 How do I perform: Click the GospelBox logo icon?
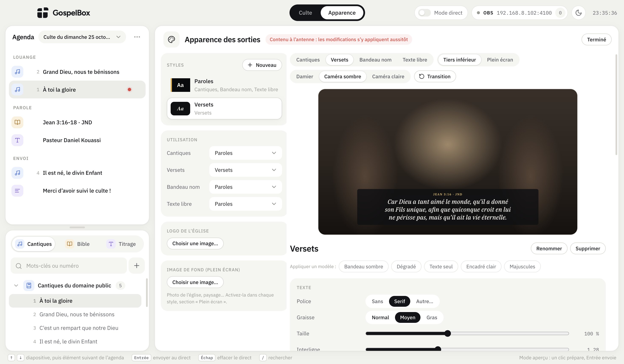tap(43, 13)
